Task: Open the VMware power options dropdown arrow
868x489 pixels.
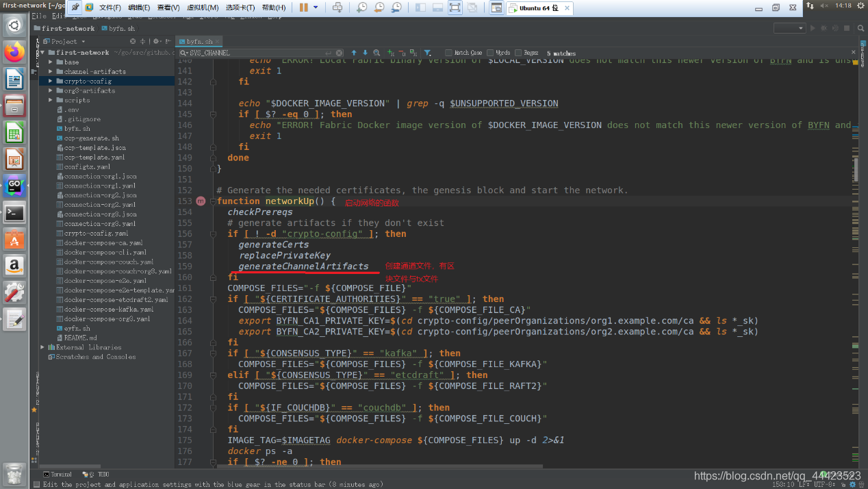Action: tap(316, 8)
